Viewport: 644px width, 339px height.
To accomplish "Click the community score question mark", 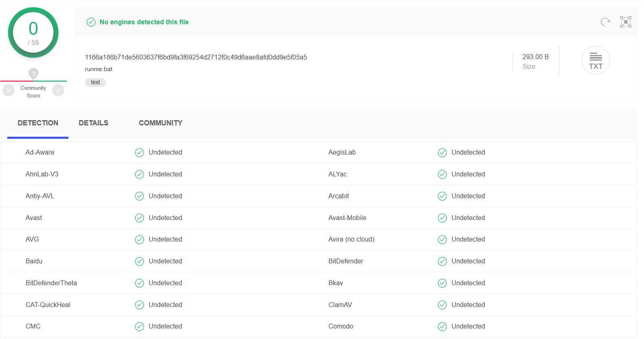I will click(34, 73).
